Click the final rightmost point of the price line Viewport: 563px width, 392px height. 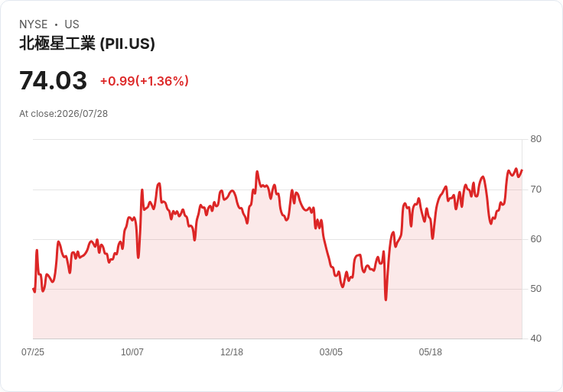522,170
